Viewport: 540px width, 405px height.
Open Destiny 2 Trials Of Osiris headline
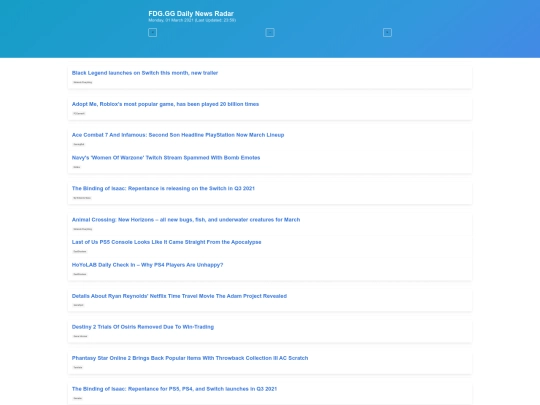[143, 326]
